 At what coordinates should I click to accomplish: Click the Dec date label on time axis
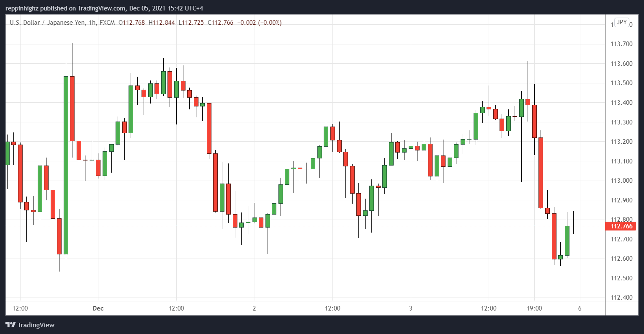[98, 308]
